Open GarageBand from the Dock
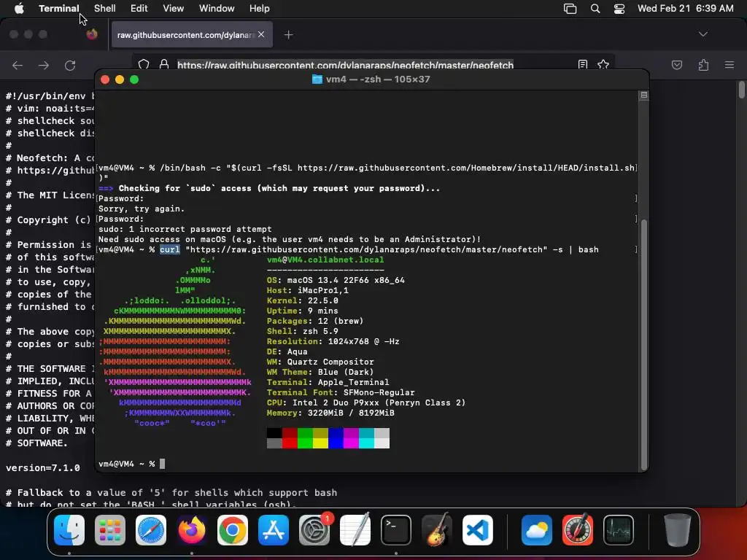This screenshot has height=560, width=747. [437, 529]
